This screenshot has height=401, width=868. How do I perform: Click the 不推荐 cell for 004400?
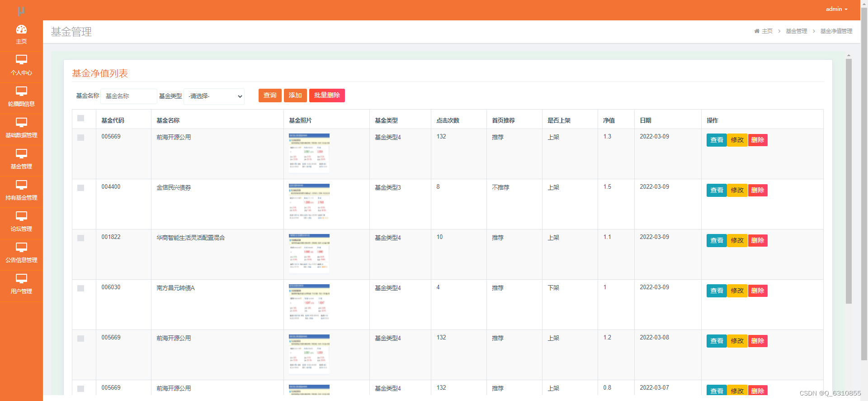point(500,187)
